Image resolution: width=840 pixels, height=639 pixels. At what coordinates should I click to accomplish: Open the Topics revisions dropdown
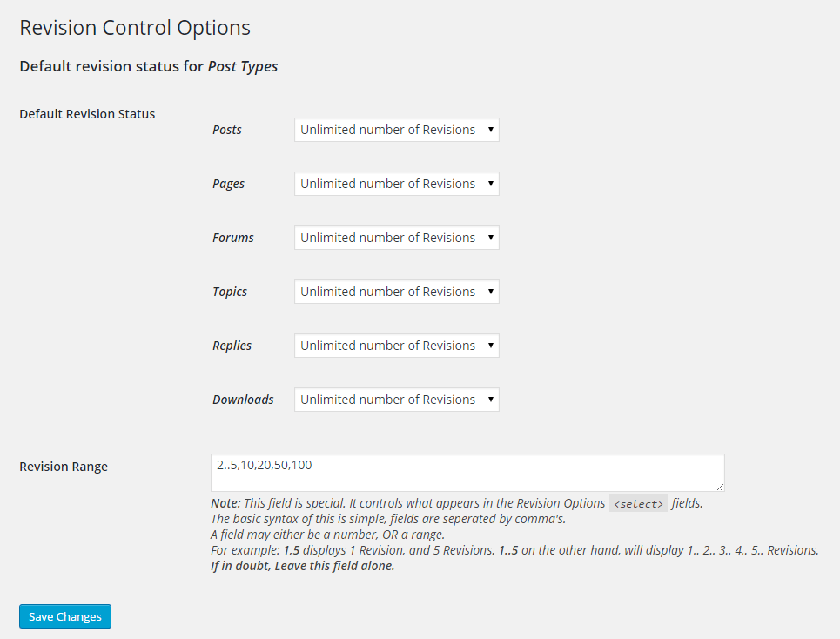click(396, 292)
